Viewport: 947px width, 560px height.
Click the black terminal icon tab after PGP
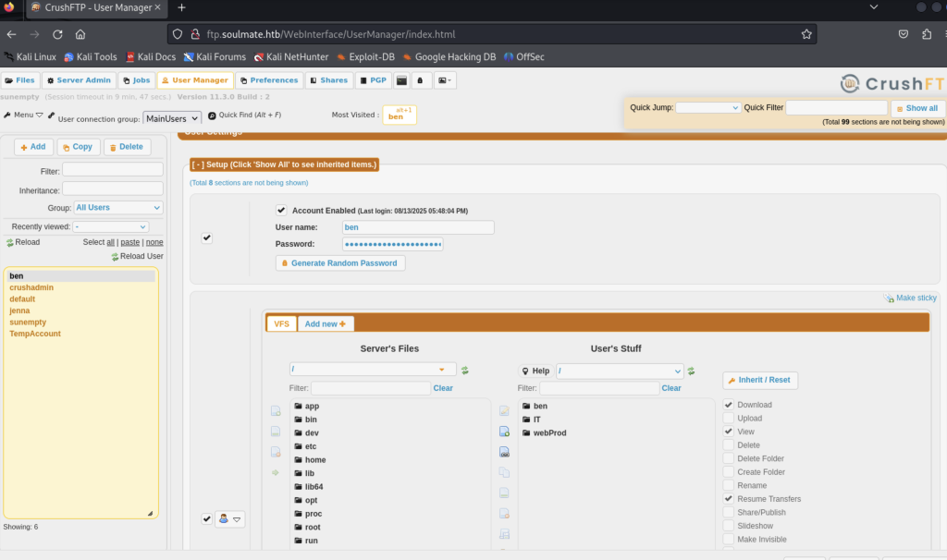click(x=401, y=80)
